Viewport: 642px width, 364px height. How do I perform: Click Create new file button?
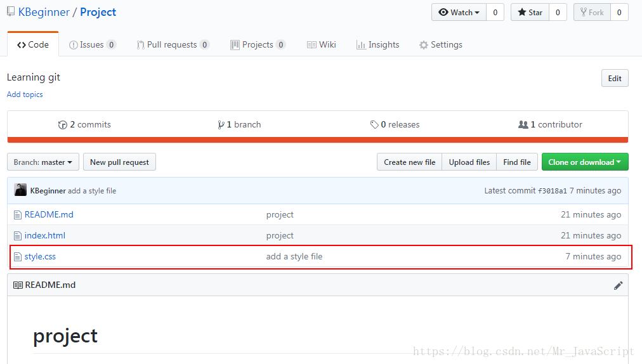(x=409, y=162)
